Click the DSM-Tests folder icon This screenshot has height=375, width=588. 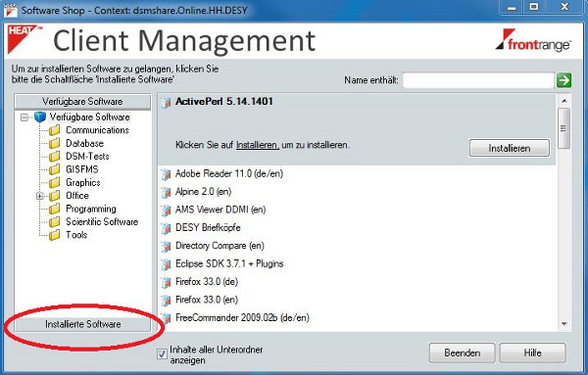tap(54, 157)
